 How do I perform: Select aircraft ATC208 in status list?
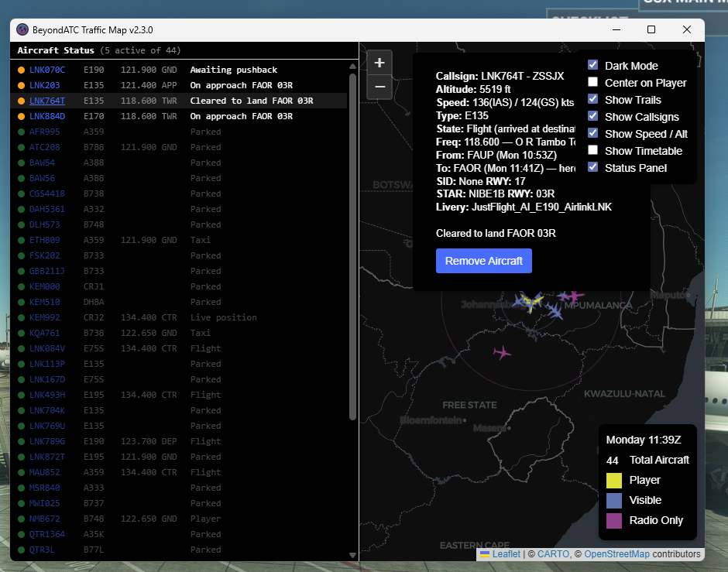(x=45, y=147)
